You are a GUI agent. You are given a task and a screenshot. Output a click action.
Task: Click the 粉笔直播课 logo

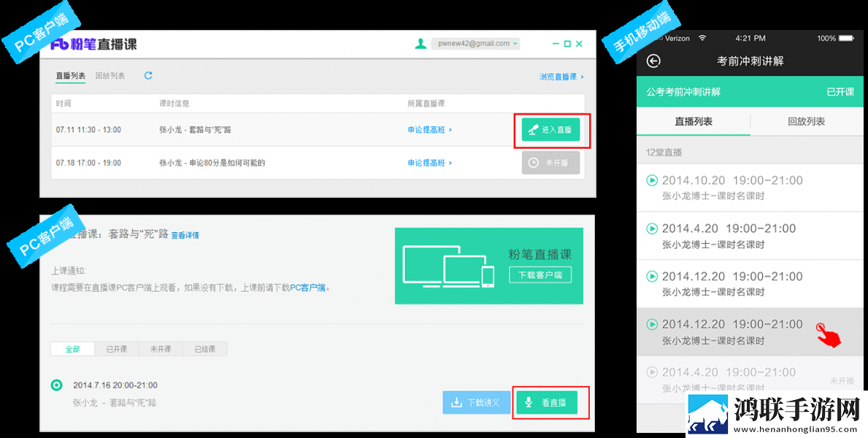[93, 44]
